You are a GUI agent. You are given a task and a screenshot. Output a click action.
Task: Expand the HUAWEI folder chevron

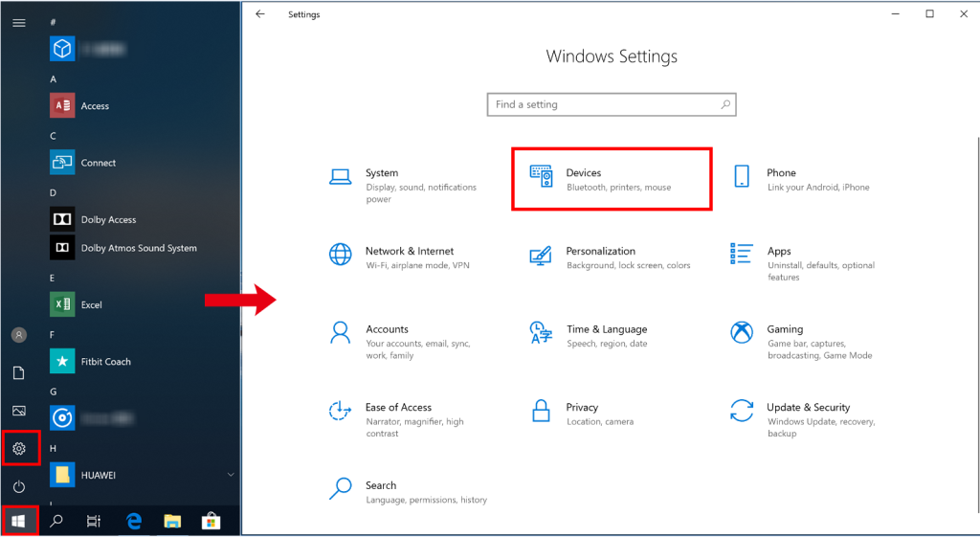tap(230, 475)
